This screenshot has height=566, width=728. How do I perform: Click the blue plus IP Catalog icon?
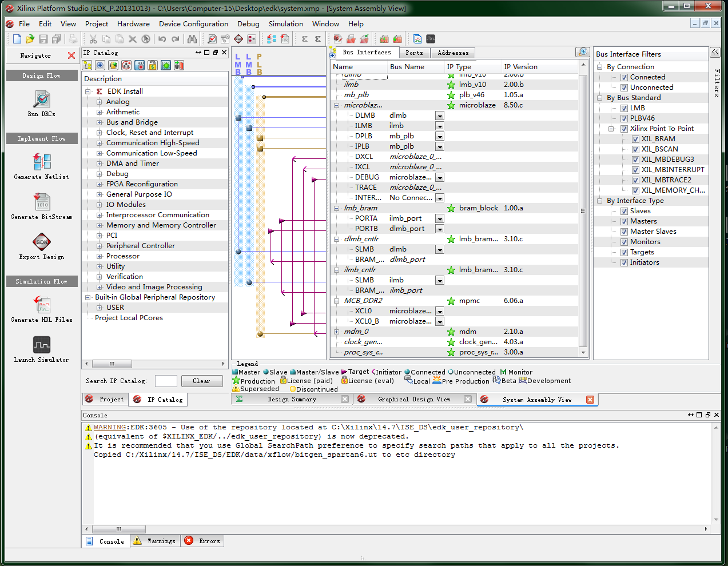[x=100, y=65]
